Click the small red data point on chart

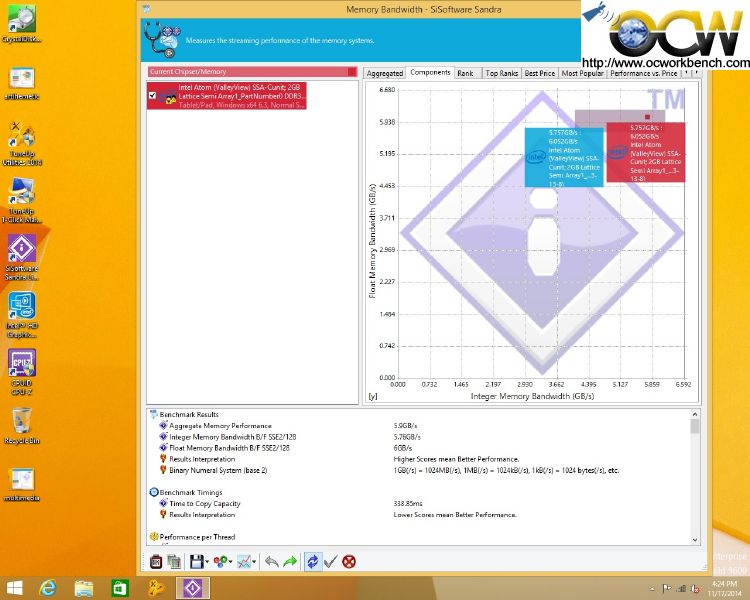click(x=647, y=117)
